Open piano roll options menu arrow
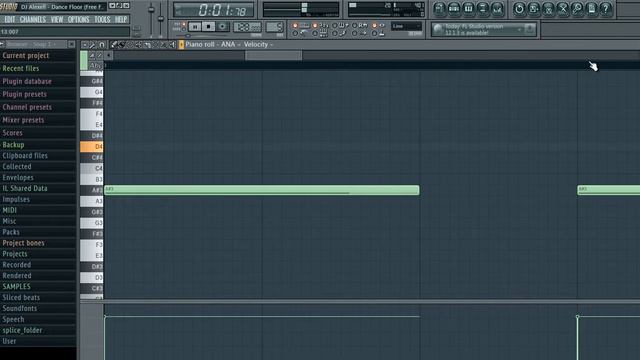Viewport: 640px width, 360px height. pos(84,44)
